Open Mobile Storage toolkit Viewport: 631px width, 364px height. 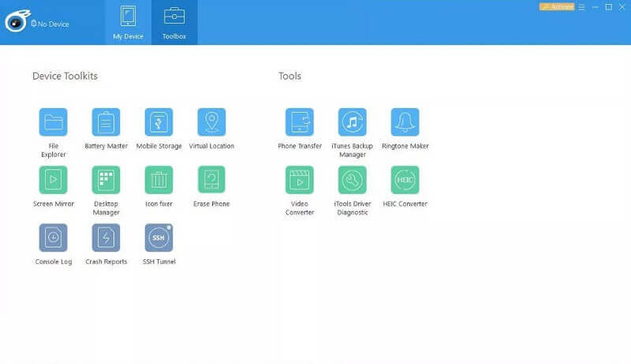coord(159,122)
